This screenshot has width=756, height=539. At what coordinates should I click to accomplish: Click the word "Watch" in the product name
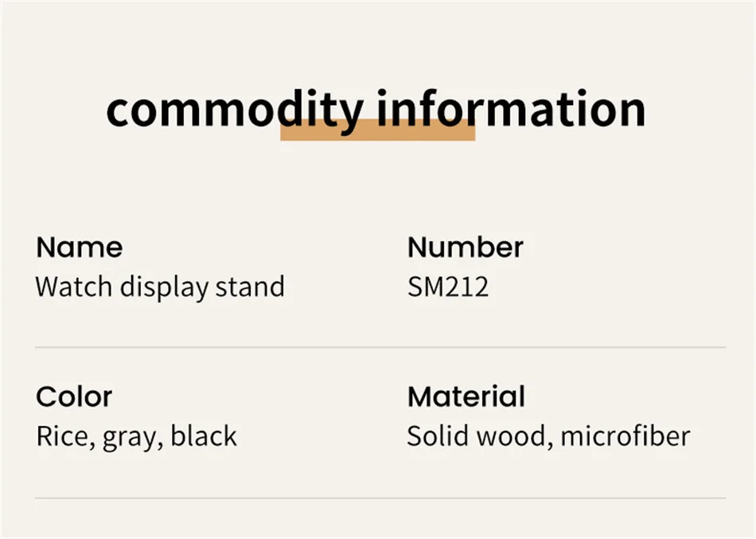(74, 287)
